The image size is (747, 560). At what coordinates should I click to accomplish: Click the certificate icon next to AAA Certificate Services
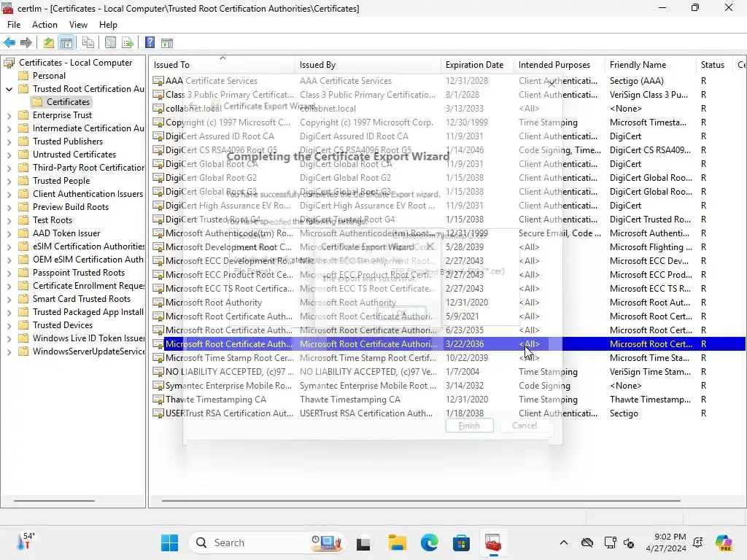point(158,81)
